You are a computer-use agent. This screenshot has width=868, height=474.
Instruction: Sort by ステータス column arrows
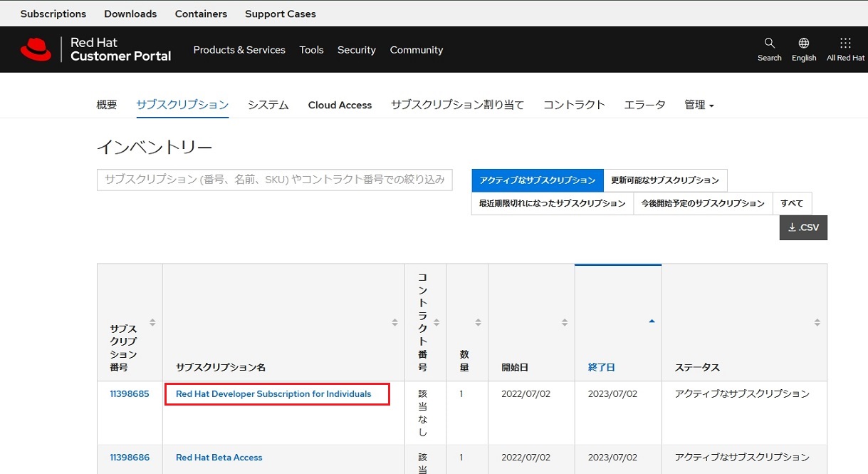pos(817,323)
